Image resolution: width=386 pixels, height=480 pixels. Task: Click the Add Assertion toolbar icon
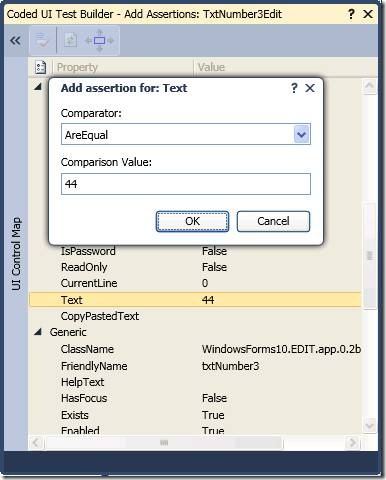tap(42, 40)
